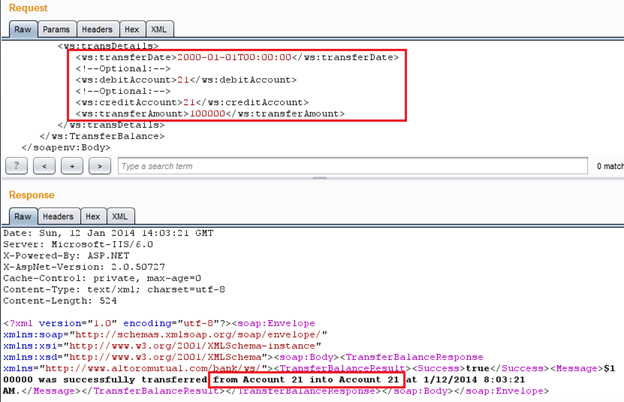Select the request Raw tab
Image resolution: width=624 pixels, height=402 pixels.
pos(22,30)
